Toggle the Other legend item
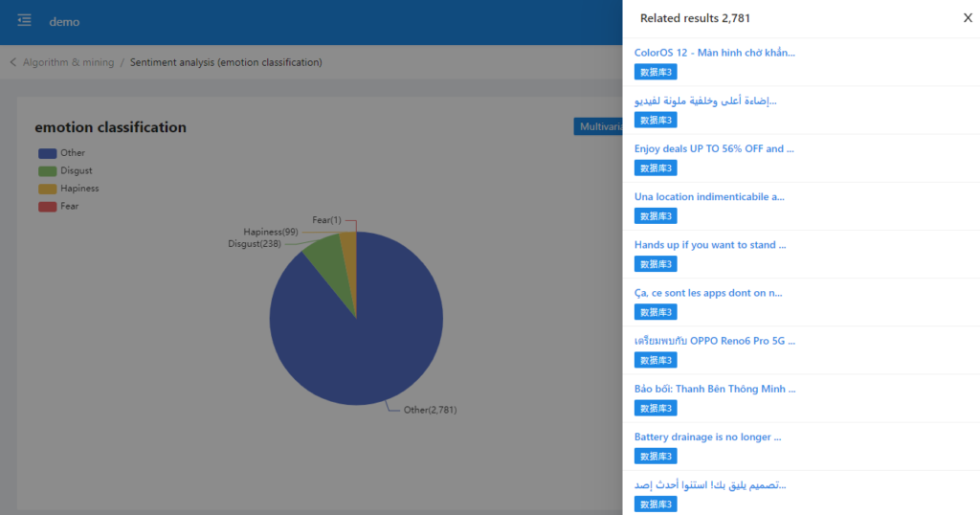 [62, 153]
